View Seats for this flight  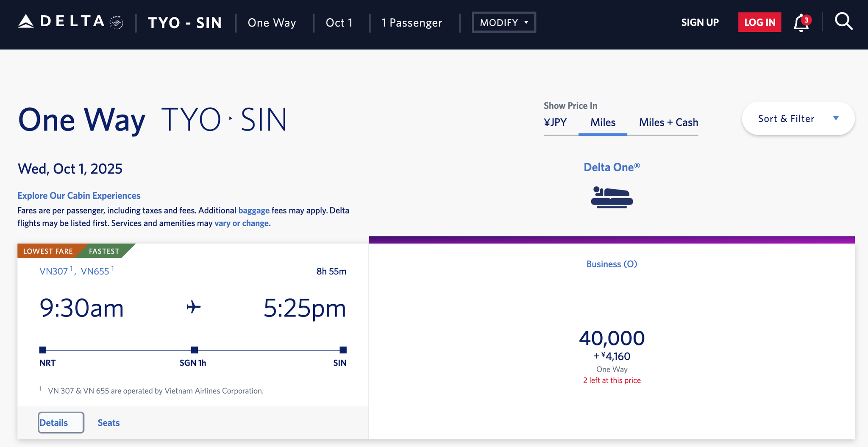pyautogui.click(x=108, y=422)
